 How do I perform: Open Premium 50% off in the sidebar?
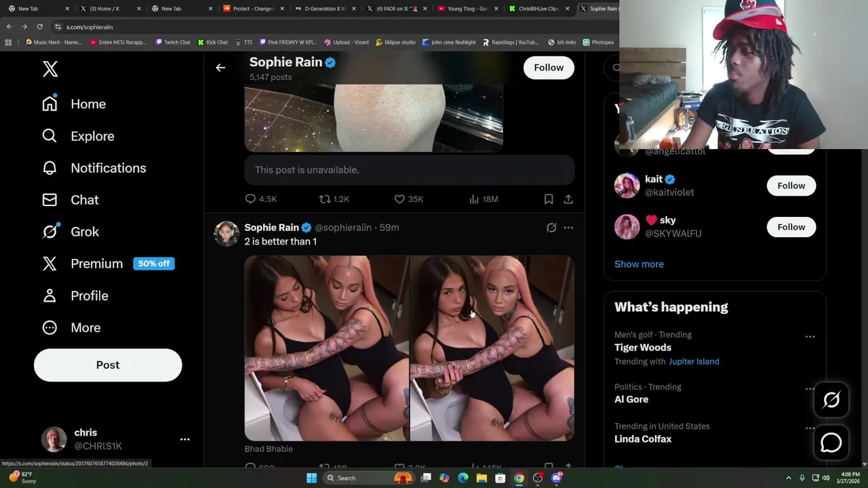coord(108,264)
